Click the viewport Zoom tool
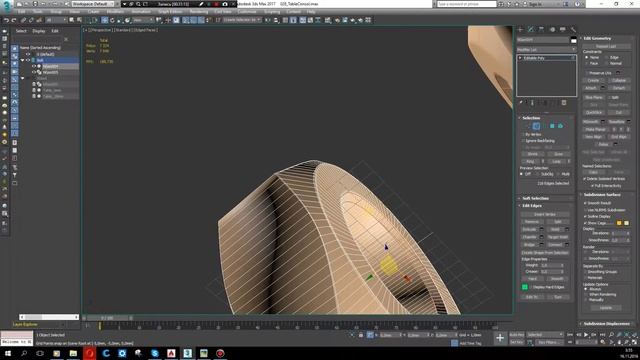Viewport: 640px width, 360px height. [611, 335]
